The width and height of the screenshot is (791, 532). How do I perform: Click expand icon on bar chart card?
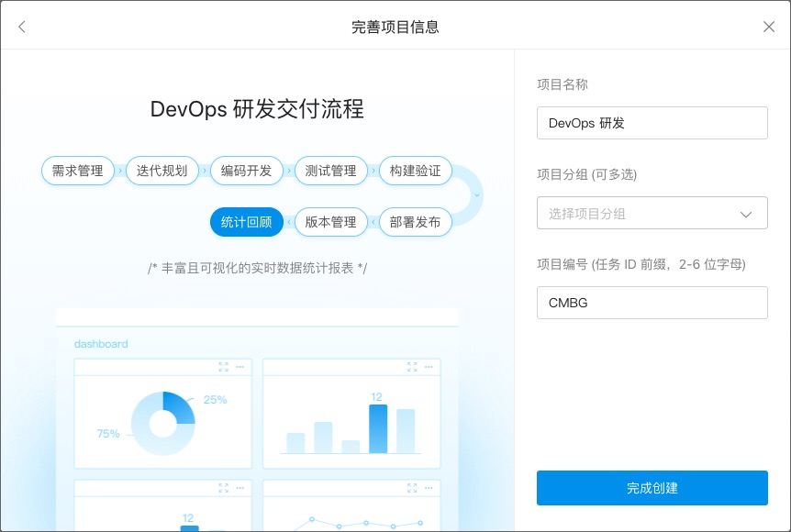click(412, 367)
